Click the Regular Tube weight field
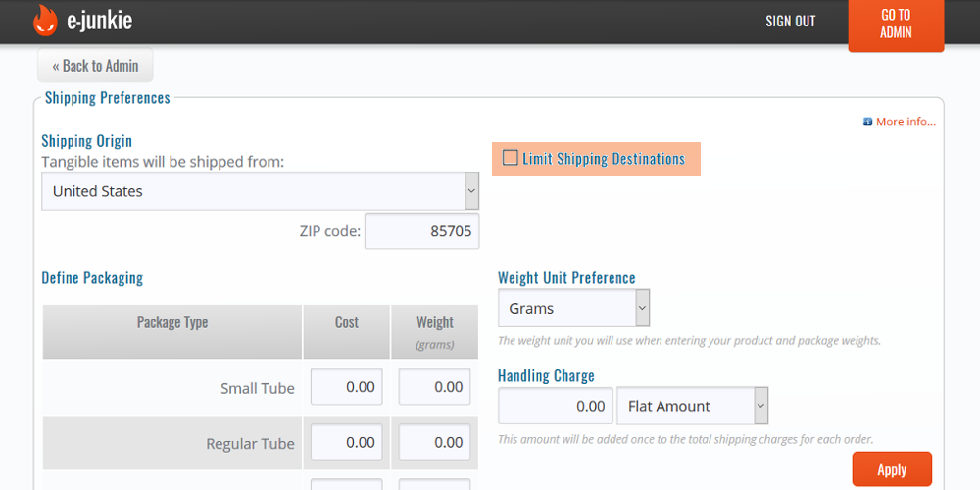The image size is (980, 490). click(x=435, y=442)
